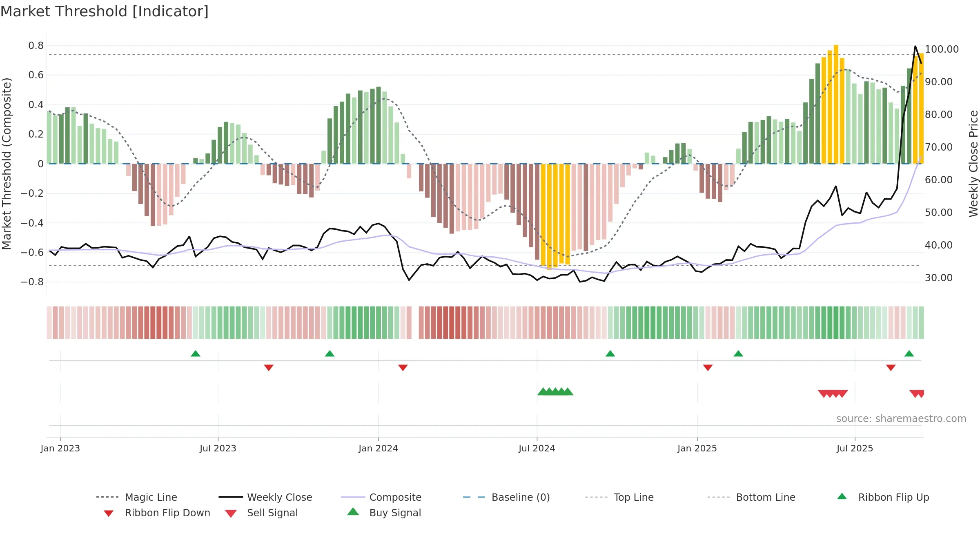
Task: Toggle the Top Line legend entry
Action: point(619,497)
